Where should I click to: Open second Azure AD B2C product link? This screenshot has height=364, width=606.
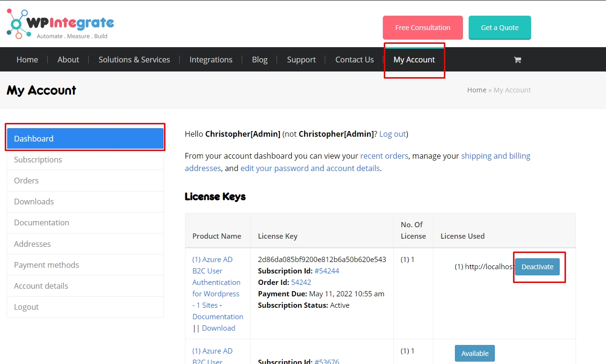tap(212, 356)
